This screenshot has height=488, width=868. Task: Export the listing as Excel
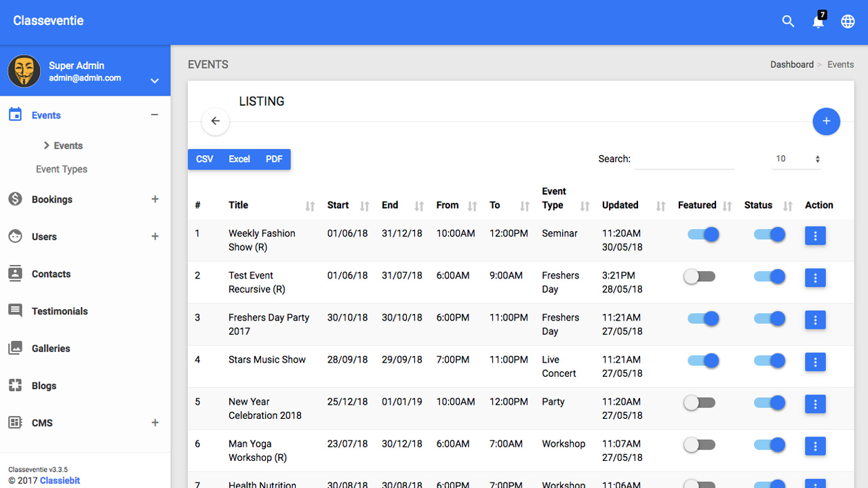pyautogui.click(x=239, y=159)
